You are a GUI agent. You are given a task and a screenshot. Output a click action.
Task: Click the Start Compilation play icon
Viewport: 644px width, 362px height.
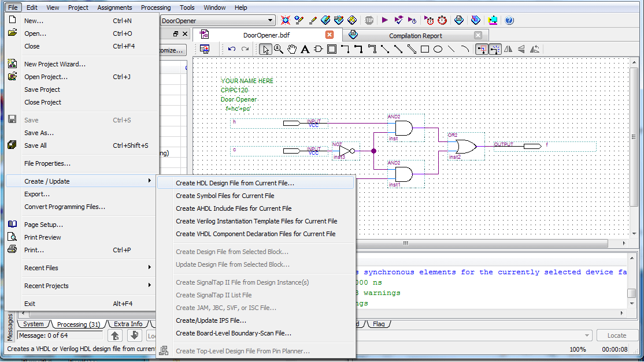coord(385,20)
